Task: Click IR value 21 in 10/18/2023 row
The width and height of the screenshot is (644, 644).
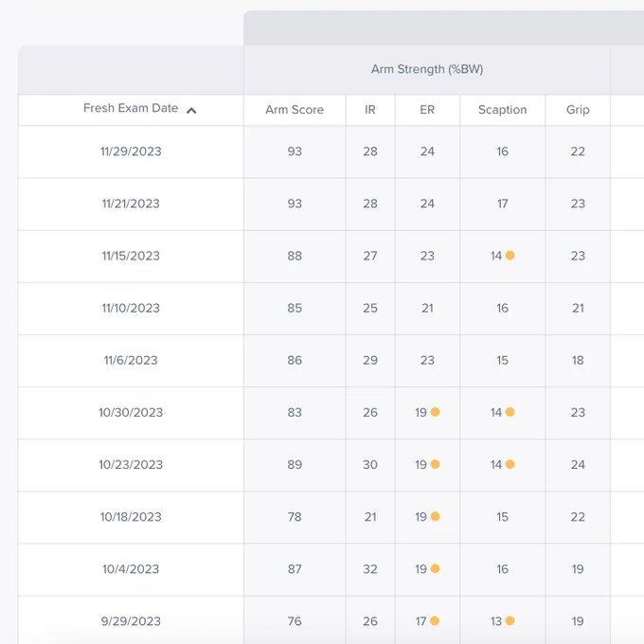Action: [370, 517]
